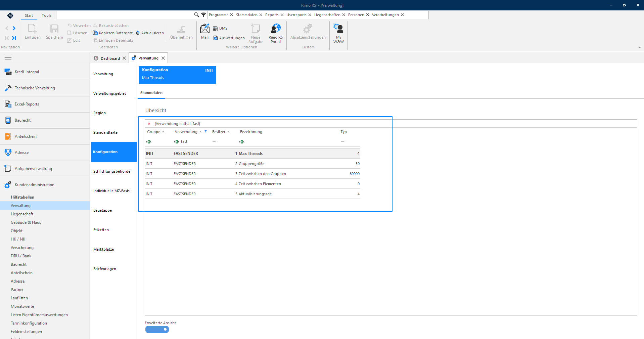Switch to the Tools ribbon tab
Image resolution: width=644 pixels, height=339 pixels.
coord(46,15)
